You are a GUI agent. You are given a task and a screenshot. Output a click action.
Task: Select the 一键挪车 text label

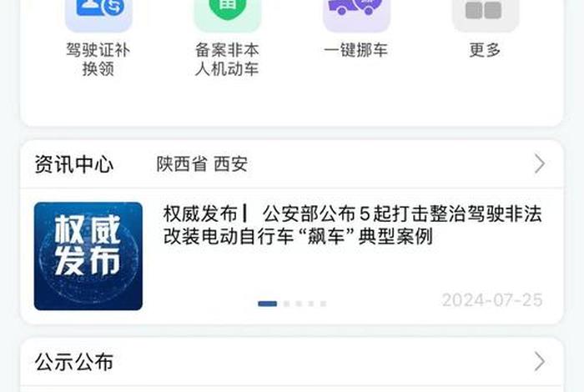point(355,50)
